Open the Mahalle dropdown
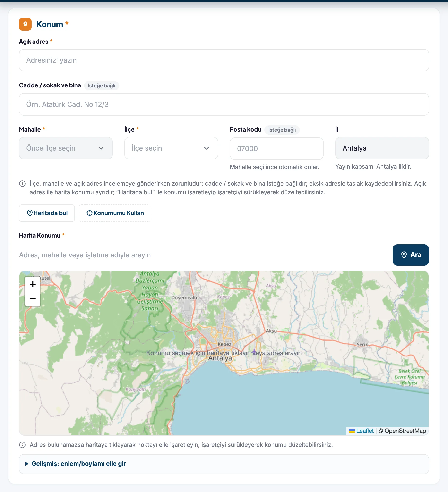Viewport: 448px width, 492px height. (66, 148)
